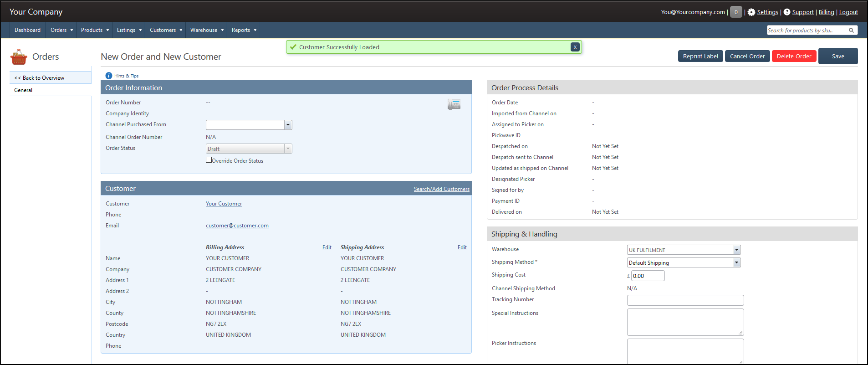Click the search magnifier icon
This screenshot has width=868, height=365.
851,30
